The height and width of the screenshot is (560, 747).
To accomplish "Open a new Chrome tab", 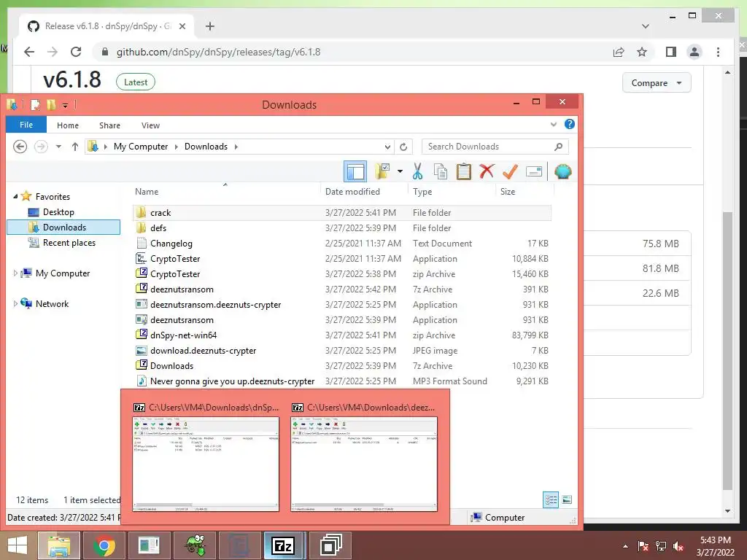I will point(209,26).
